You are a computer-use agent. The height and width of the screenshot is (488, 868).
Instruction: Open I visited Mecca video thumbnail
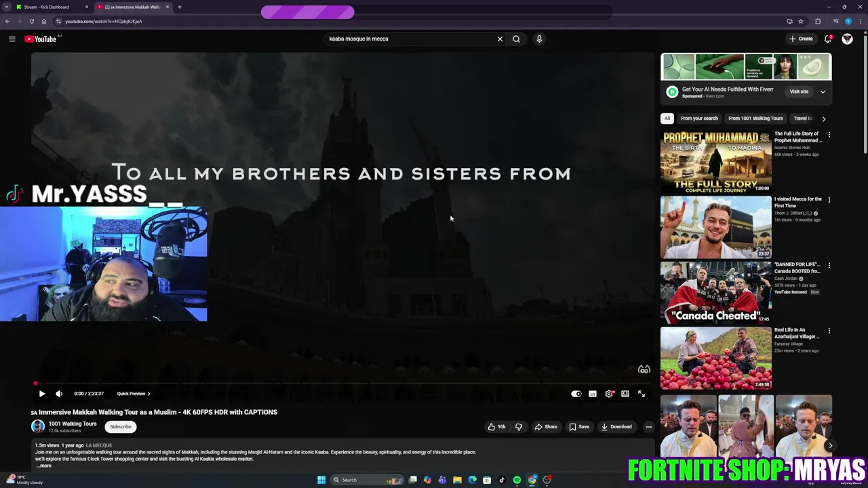716,227
